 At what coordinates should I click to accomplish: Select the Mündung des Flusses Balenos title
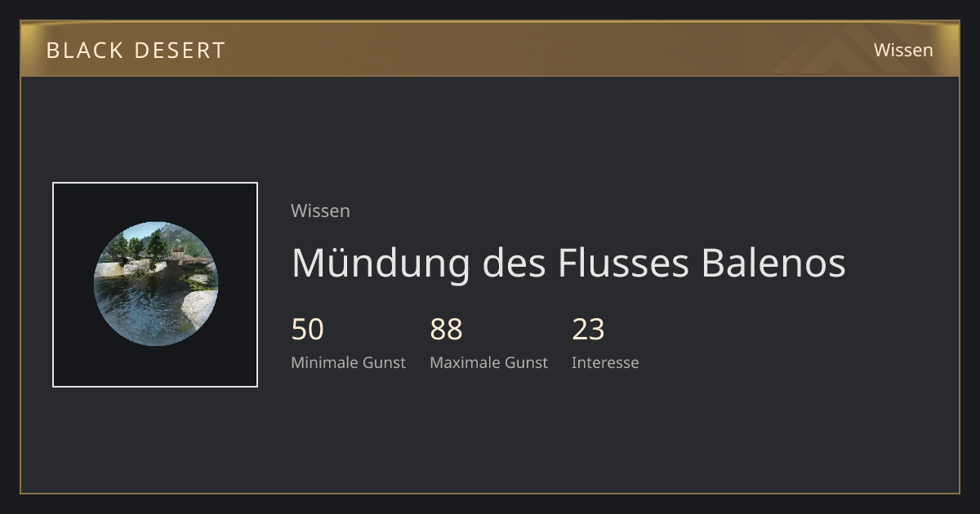tap(568, 263)
